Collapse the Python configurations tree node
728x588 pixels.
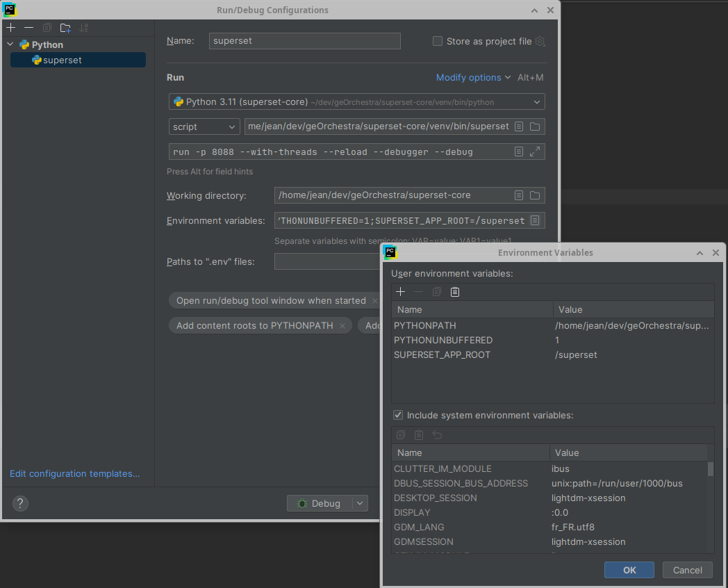[x=10, y=44]
